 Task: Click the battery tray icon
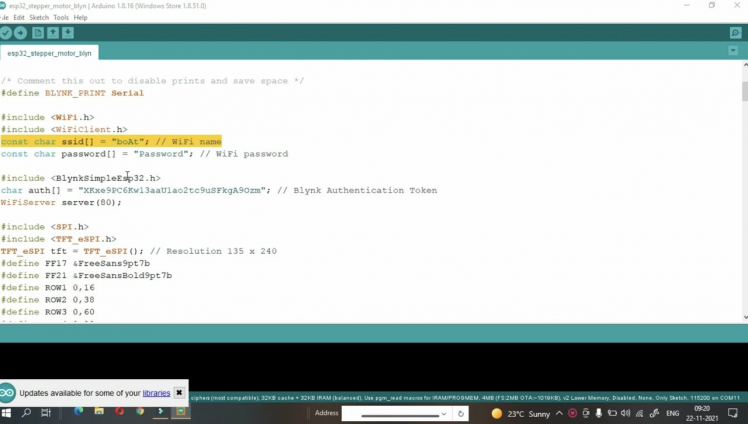click(612, 413)
